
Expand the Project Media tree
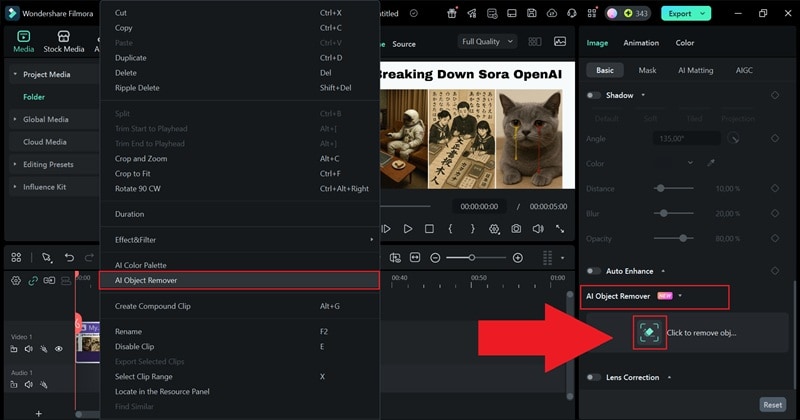coord(15,74)
